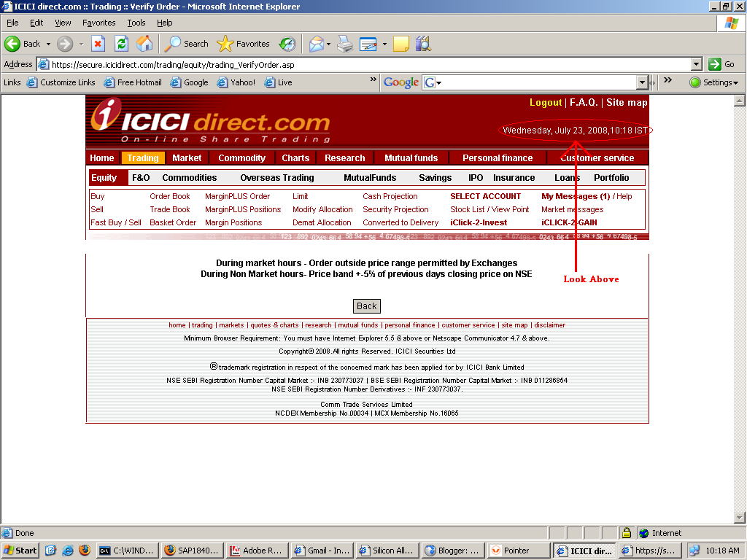Open the Order Book link
Viewport: 747px width, 560px height.
coord(169,196)
